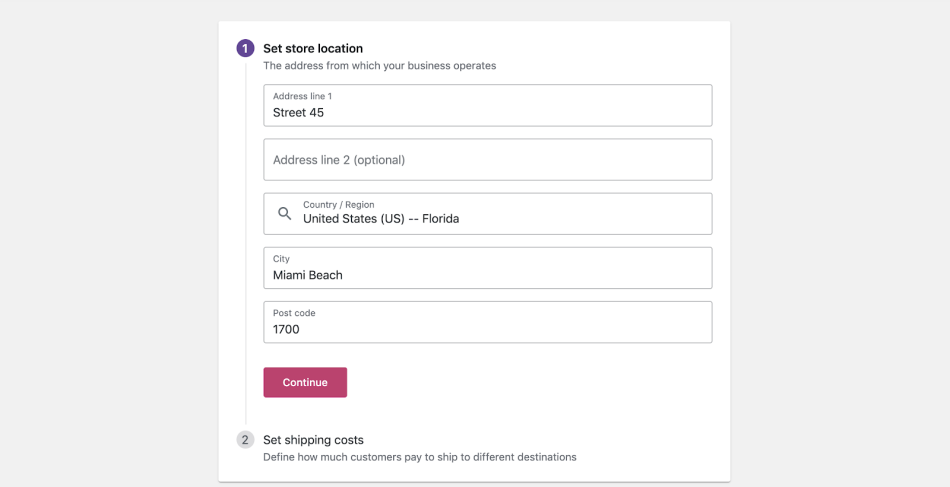Click the '1700' post code value
This screenshot has width=950, height=487.
pos(286,330)
